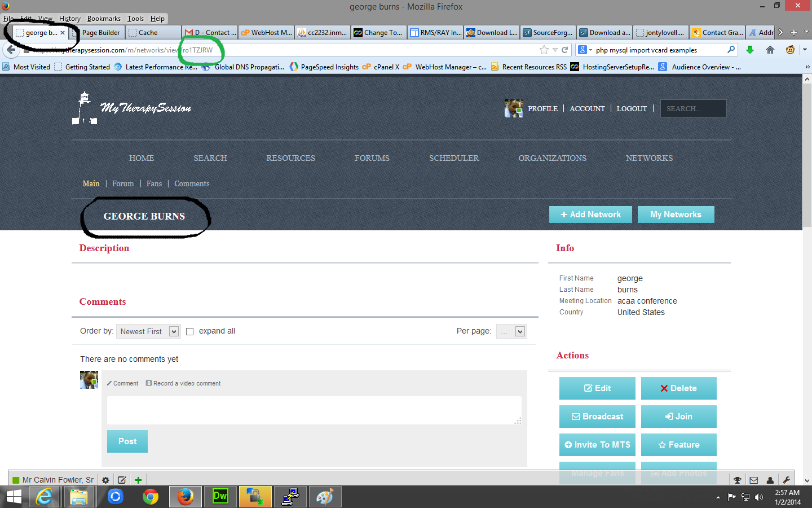Click the LOGOUT link

632,108
